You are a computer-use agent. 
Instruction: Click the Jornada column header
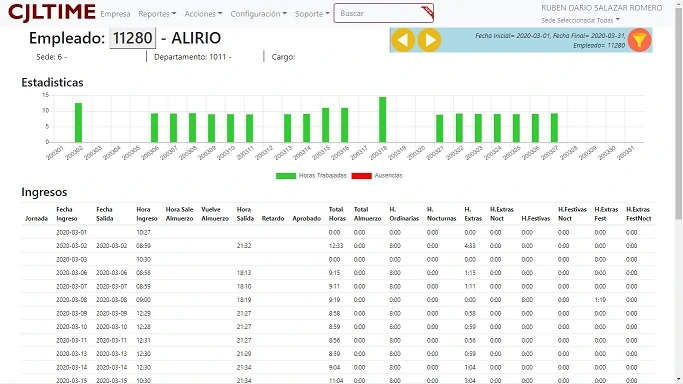click(36, 219)
